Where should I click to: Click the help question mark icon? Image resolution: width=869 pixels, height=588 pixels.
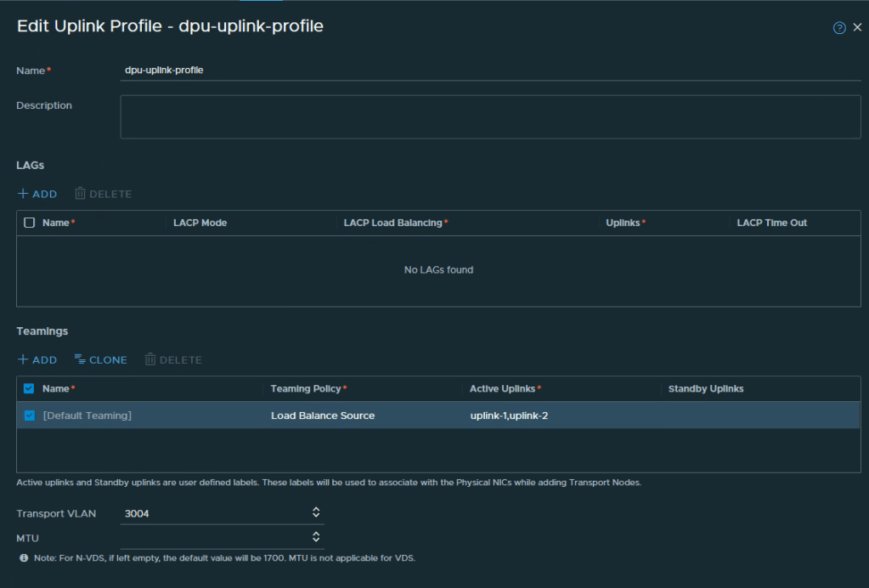(839, 27)
